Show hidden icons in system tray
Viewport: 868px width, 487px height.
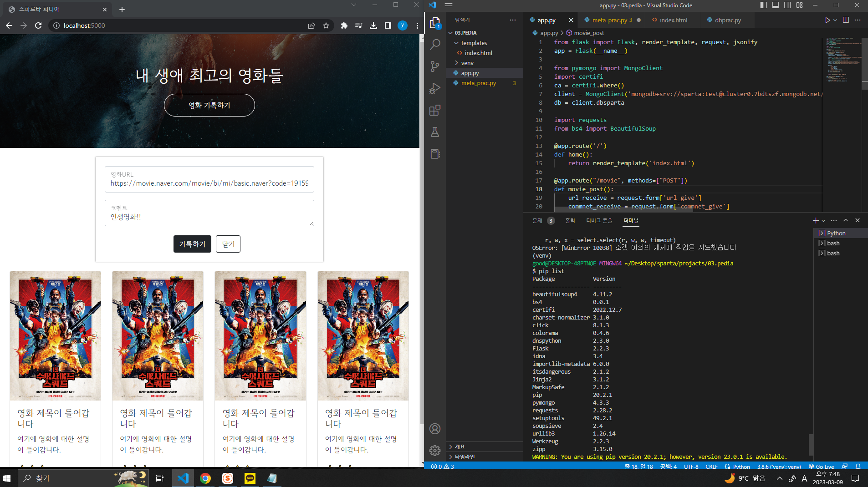click(779, 478)
